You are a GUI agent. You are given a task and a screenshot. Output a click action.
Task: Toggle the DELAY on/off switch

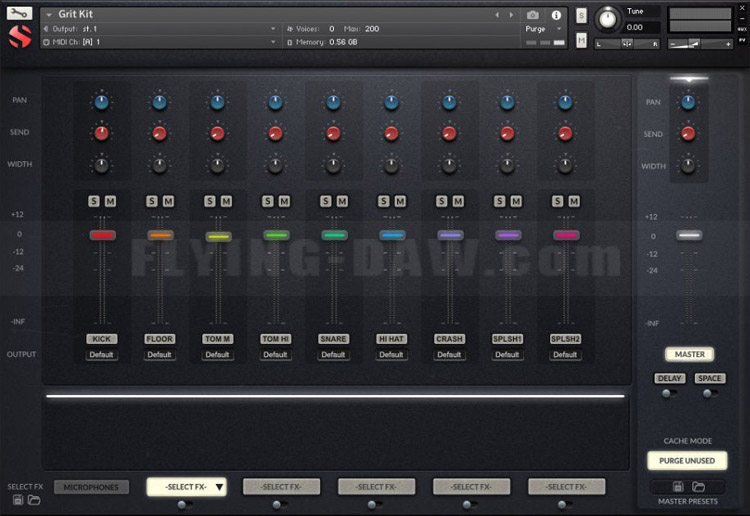click(x=669, y=393)
